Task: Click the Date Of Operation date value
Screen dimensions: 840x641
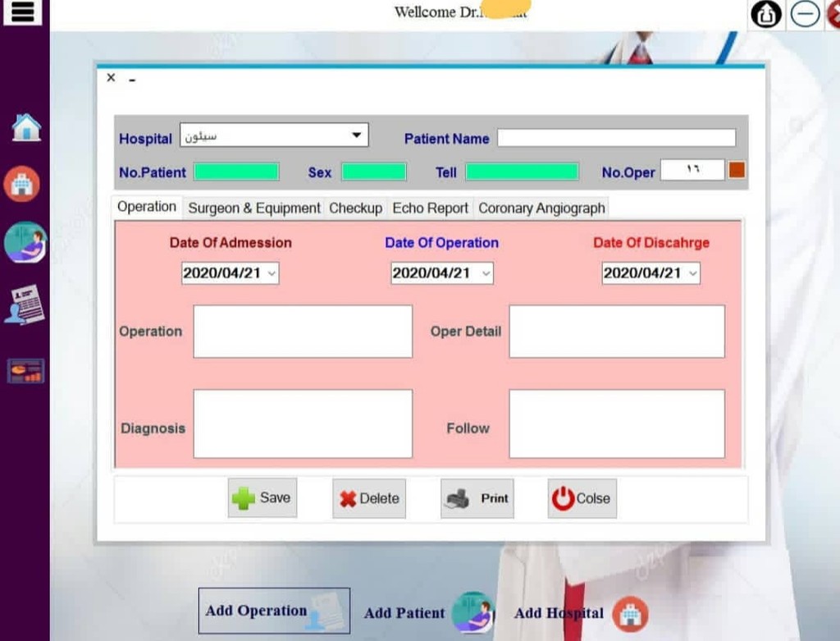Action: pos(431,273)
